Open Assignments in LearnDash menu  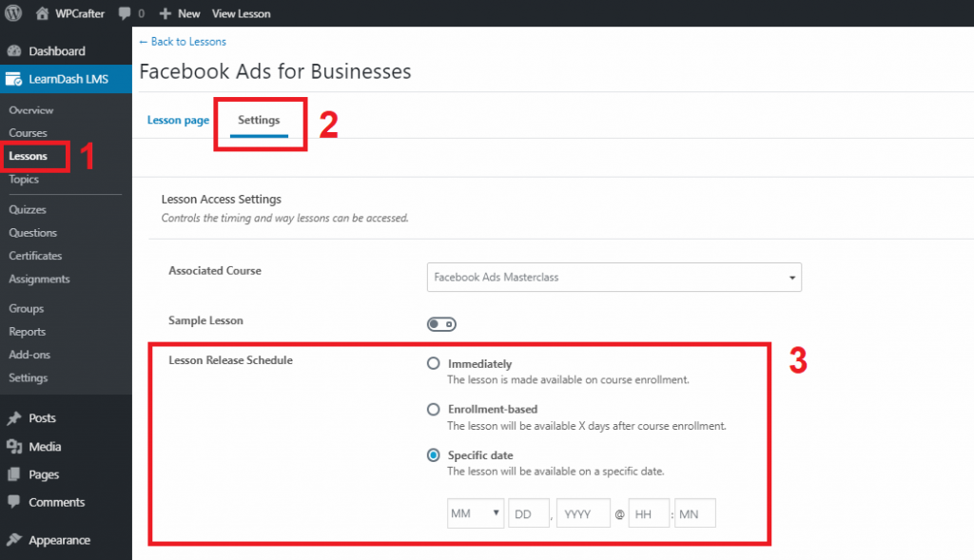[39, 280]
